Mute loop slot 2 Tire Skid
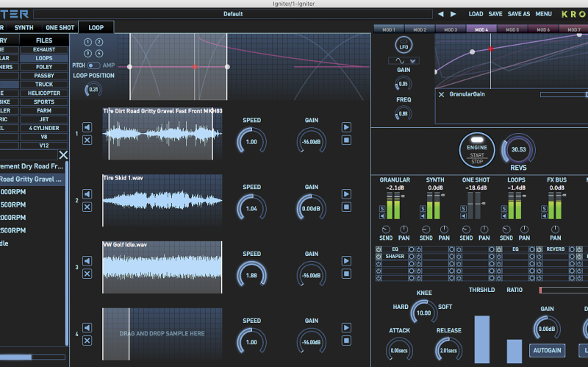Image resolution: width=588 pixels, height=367 pixels. click(87, 194)
